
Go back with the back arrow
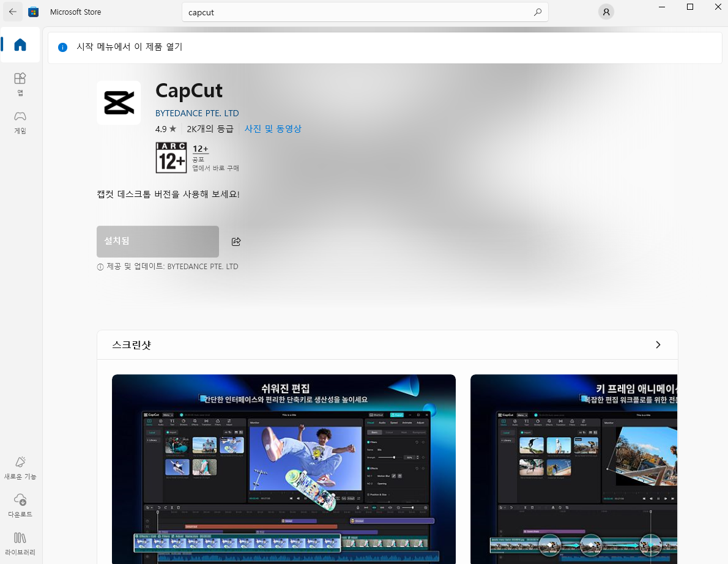12,12
